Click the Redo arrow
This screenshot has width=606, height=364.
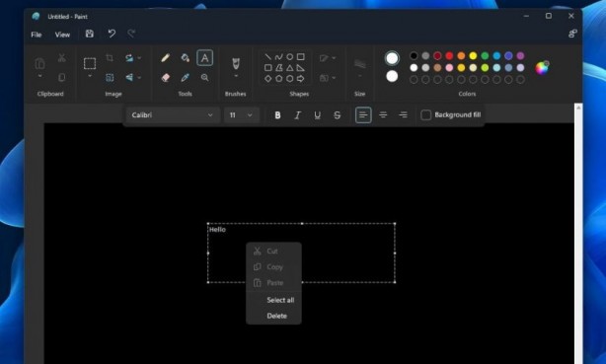point(131,34)
